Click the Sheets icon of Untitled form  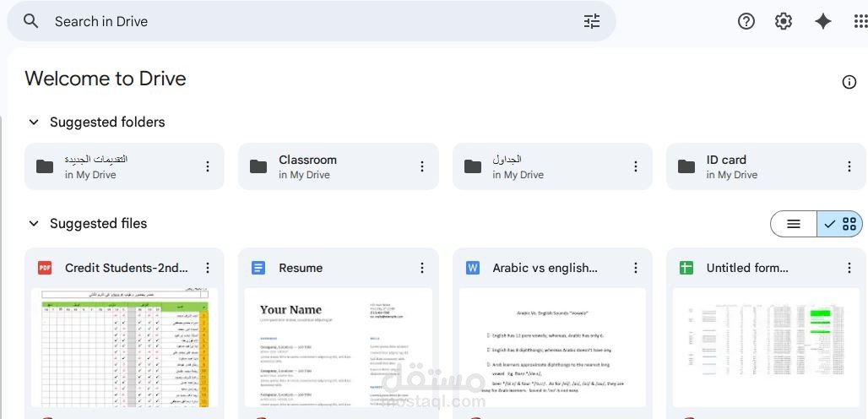[686, 268]
